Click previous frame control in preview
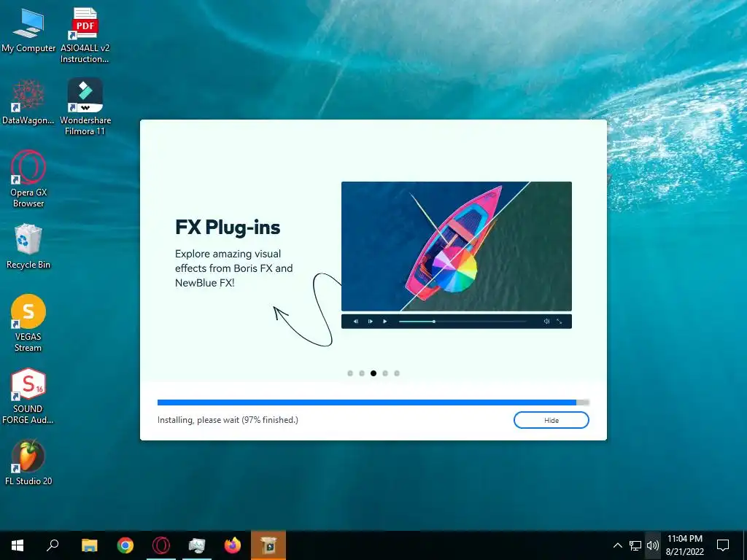The width and height of the screenshot is (747, 560). [356, 322]
